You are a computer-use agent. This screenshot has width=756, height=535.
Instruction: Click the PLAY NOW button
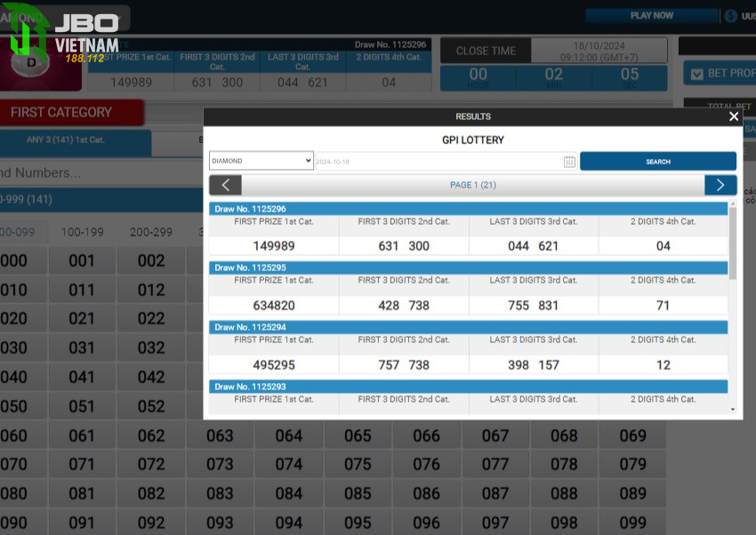(651, 15)
